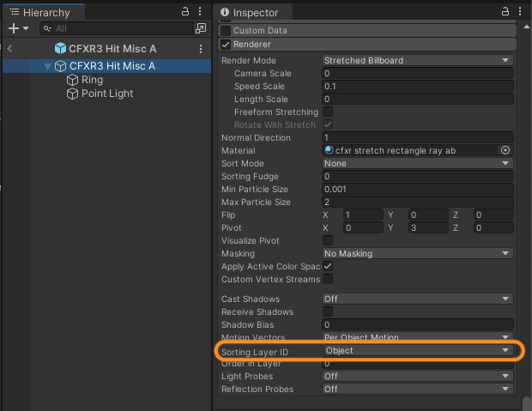Open the Render Mode dropdown
This screenshot has width=532, height=411.
[x=417, y=60]
